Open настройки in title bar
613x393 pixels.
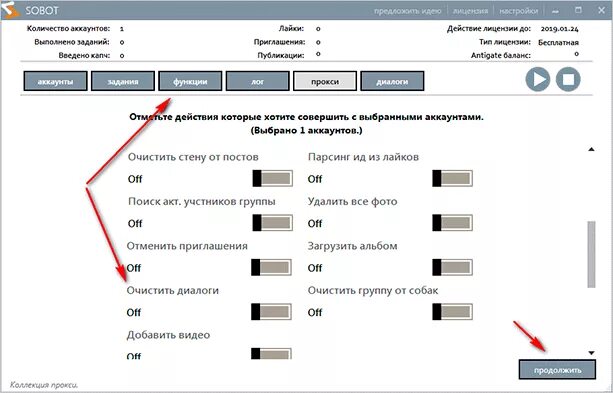click(518, 11)
